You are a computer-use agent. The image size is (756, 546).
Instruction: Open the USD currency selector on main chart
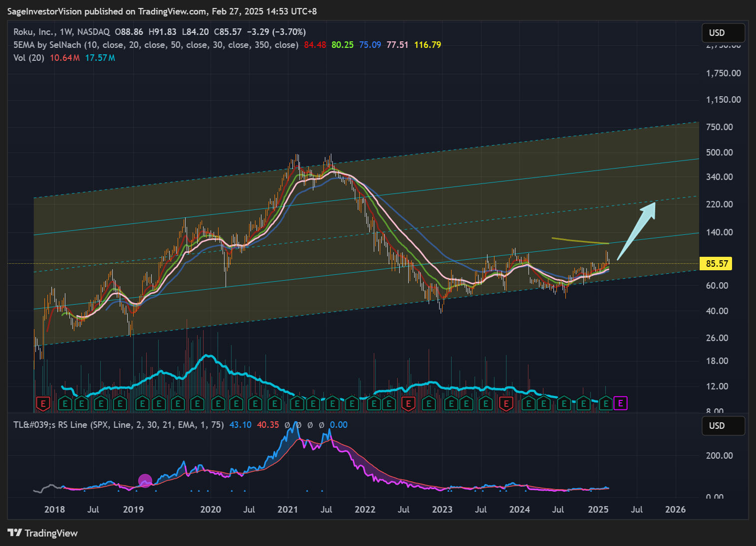[723, 33]
